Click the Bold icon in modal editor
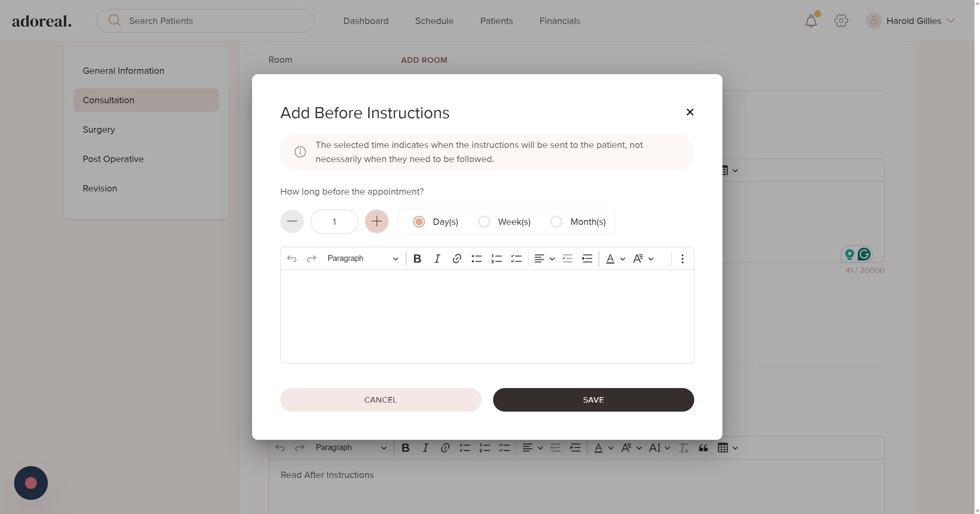The width and height of the screenshot is (980, 514). tap(417, 259)
